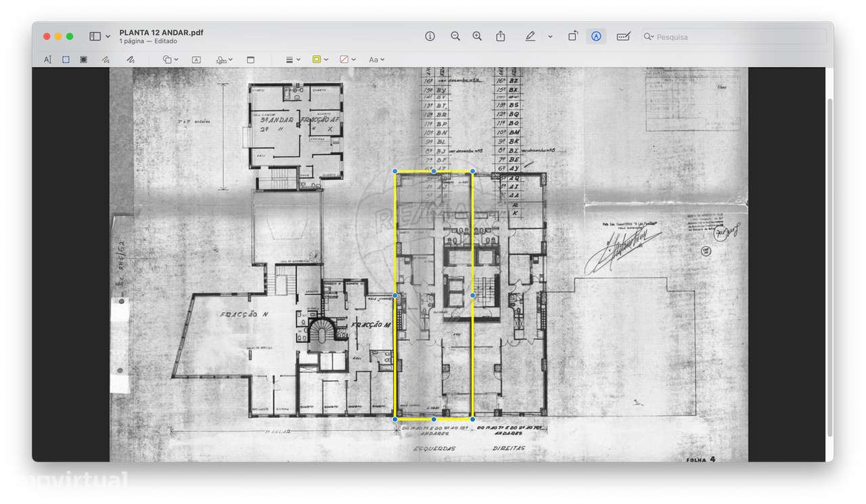Image resolution: width=866 pixels, height=504 pixels.
Task: Open the Shapes menu
Action: tap(170, 60)
